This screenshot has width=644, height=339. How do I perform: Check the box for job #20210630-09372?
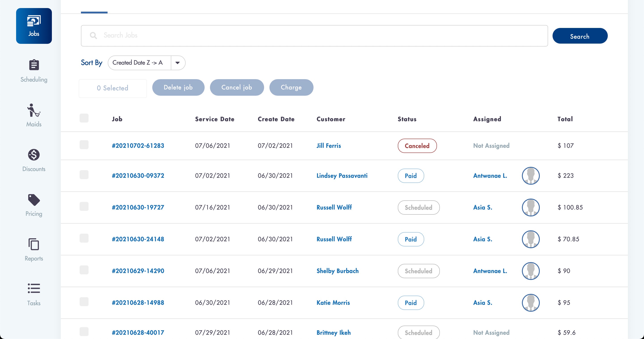[x=84, y=174]
